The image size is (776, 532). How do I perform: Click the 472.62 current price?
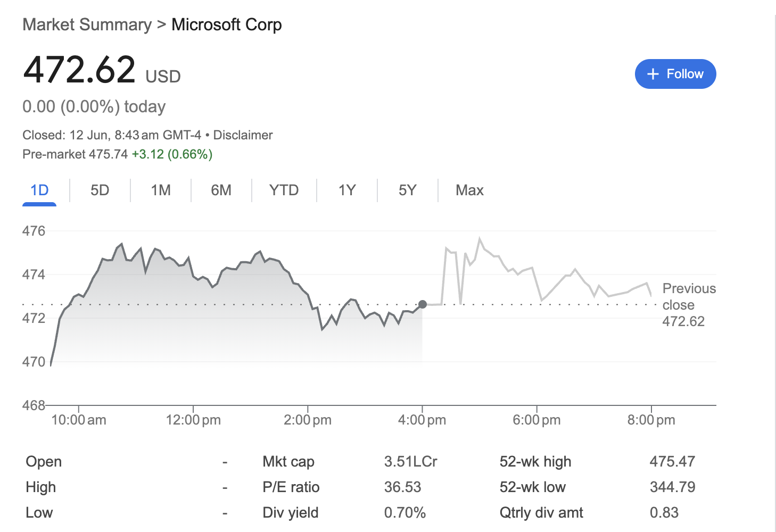tap(79, 70)
